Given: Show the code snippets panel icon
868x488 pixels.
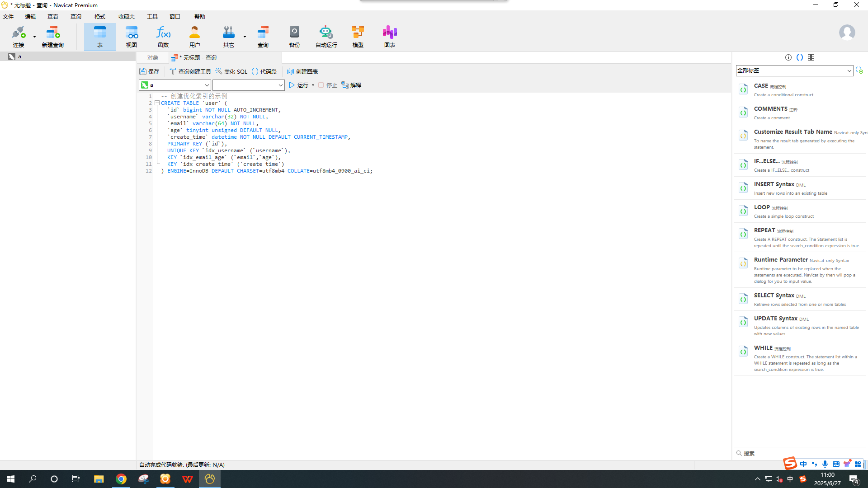Looking at the screenshot, I should 800,57.
